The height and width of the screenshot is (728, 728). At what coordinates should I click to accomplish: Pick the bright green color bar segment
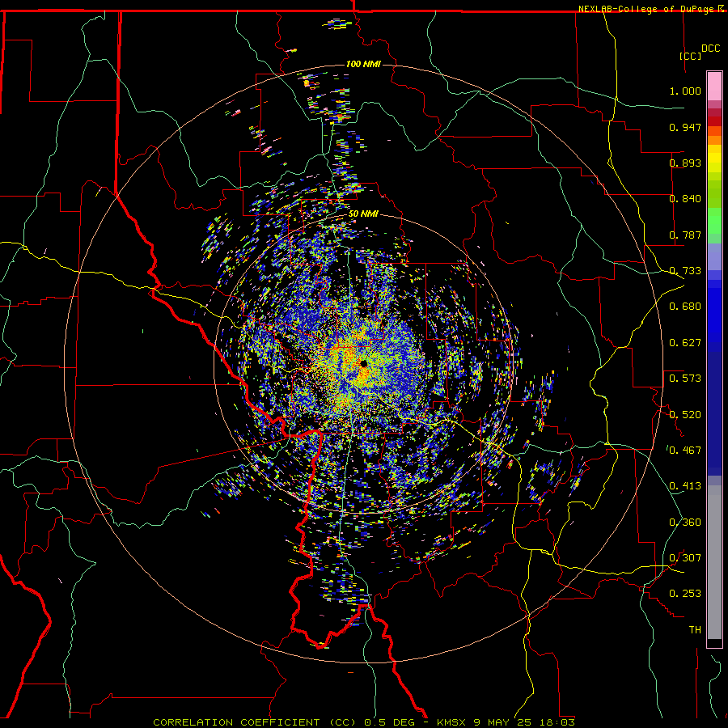(714, 220)
